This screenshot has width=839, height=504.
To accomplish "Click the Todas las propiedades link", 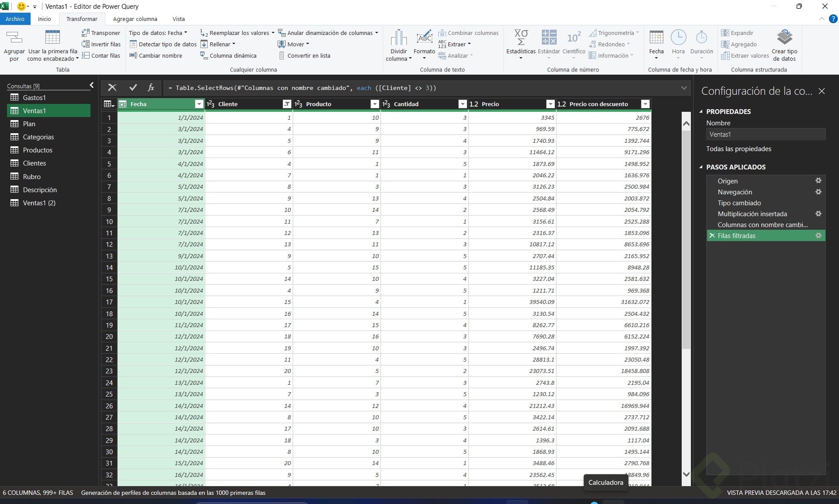I will [x=738, y=149].
